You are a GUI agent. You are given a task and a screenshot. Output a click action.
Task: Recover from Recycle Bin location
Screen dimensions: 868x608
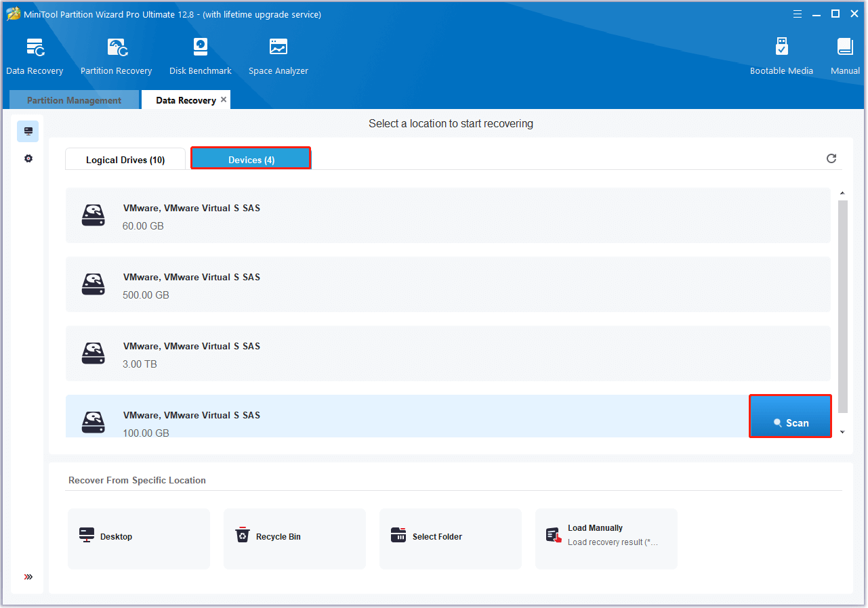295,539
